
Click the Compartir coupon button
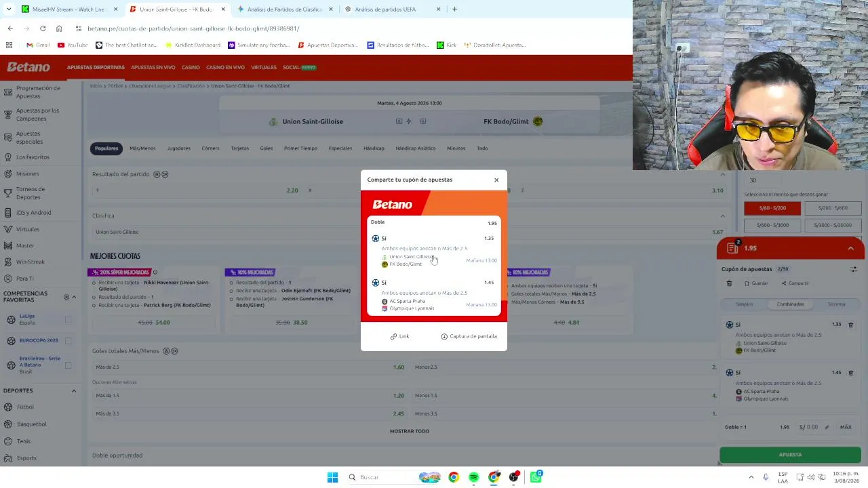point(795,283)
